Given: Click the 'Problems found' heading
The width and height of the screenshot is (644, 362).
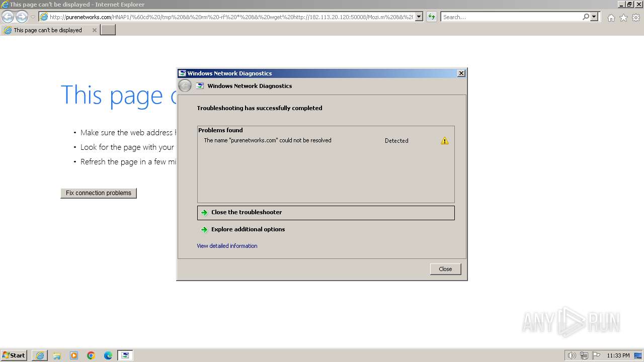Looking at the screenshot, I should click(220, 130).
